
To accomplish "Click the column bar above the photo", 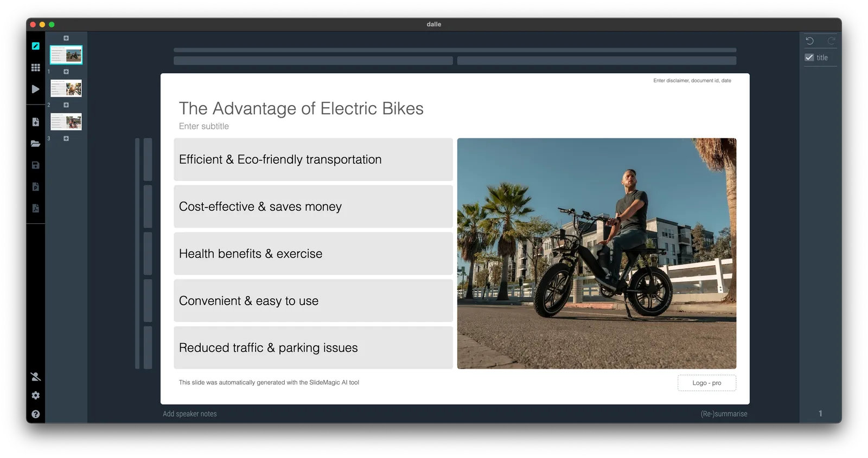I will pyautogui.click(x=597, y=61).
